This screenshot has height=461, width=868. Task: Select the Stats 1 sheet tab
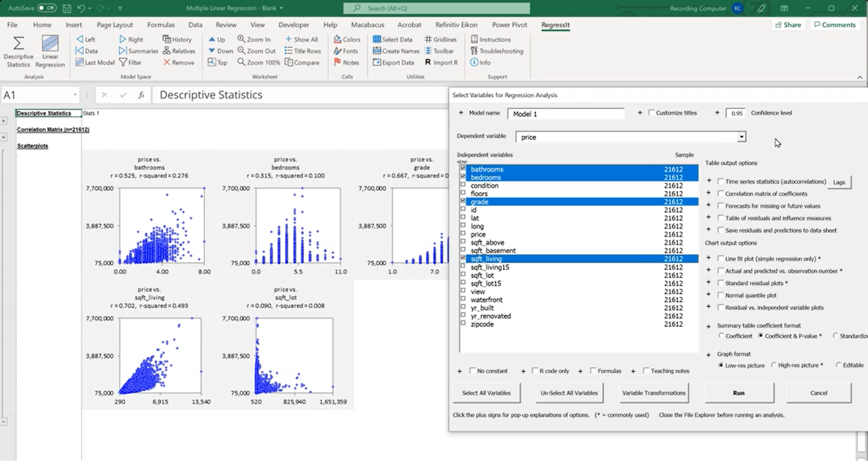coord(91,113)
